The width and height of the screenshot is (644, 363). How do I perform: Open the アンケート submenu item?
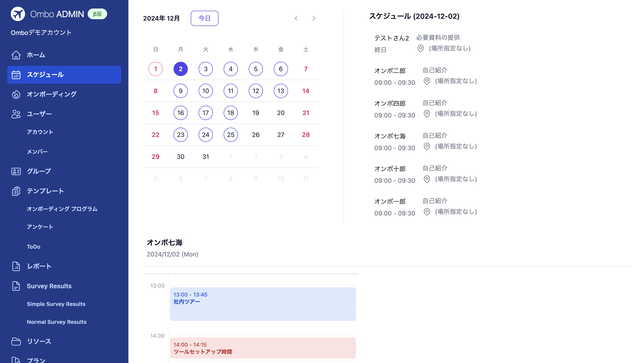40,227
